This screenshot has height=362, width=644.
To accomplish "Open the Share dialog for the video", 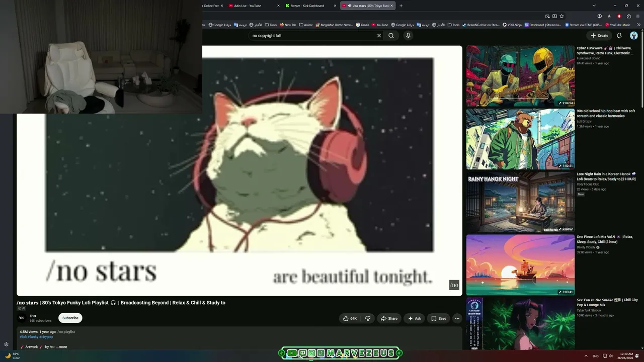I will tap(389, 318).
